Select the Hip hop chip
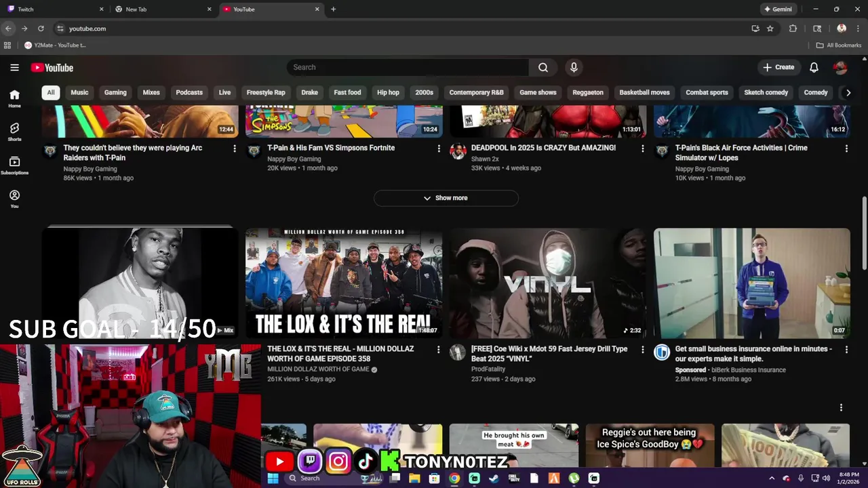 click(x=388, y=92)
